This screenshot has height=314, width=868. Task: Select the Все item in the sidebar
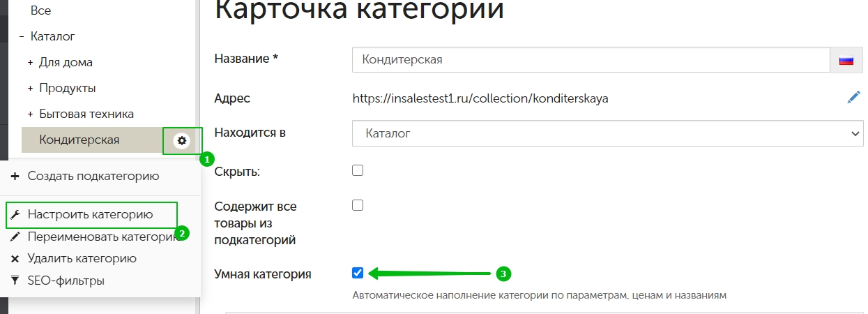pos(41,11)
